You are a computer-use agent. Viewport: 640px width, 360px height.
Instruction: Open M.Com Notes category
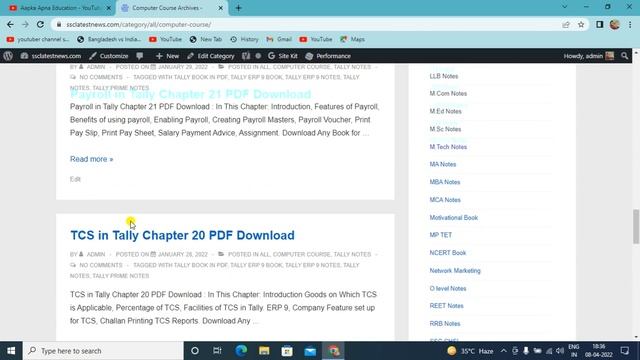[448, 93]
